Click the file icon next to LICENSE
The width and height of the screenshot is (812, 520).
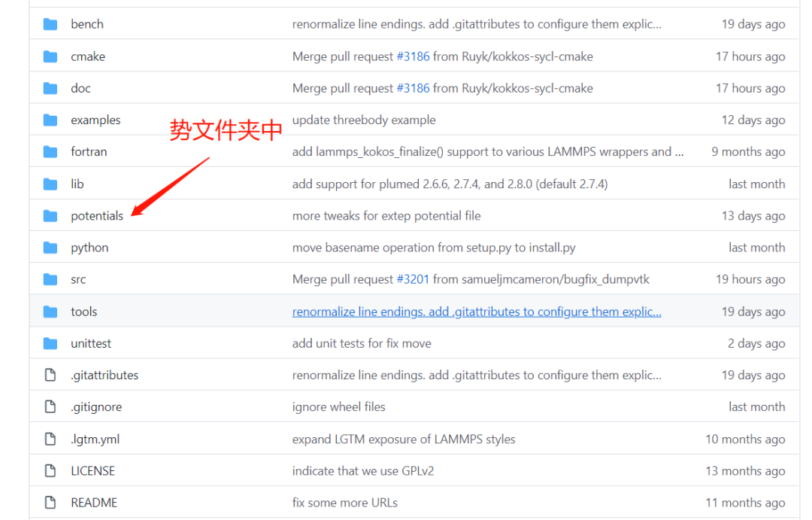(x=50, y=470)
